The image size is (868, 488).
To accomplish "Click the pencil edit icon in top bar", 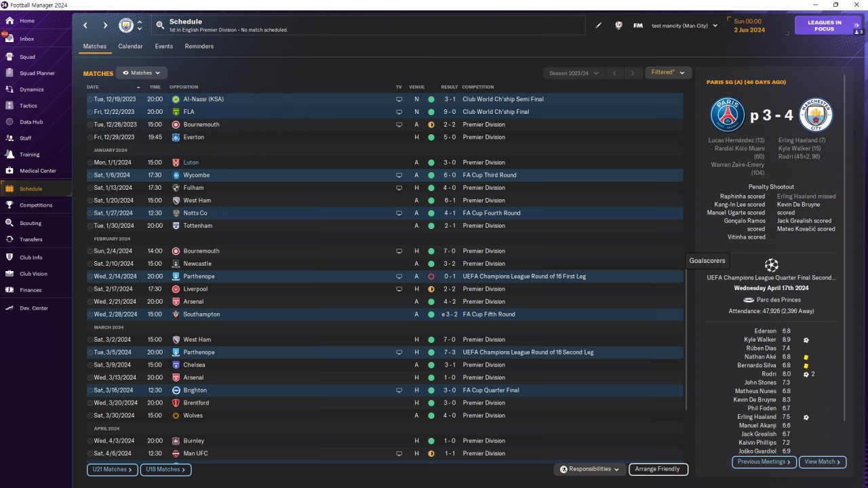I will click(599, 26).
